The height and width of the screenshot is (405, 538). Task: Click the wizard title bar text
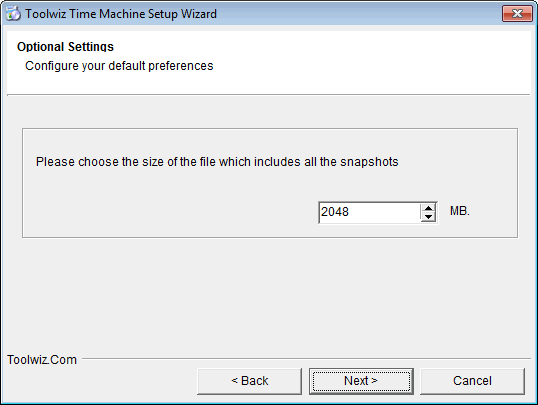(121, 14)
